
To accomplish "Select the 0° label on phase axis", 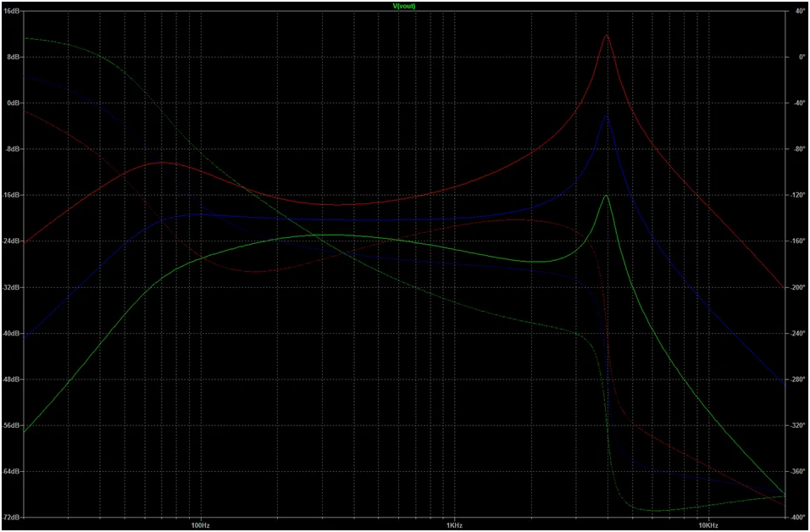I will [796, 57].
